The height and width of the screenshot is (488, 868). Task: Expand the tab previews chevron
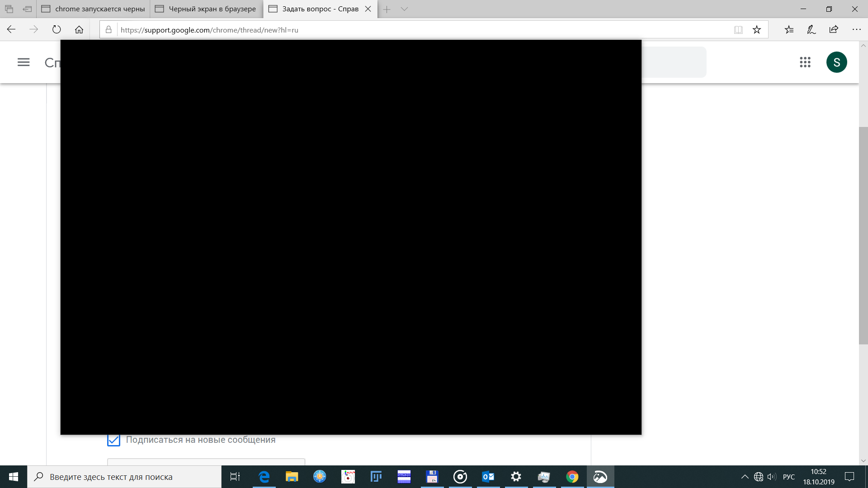coord(405,9)
